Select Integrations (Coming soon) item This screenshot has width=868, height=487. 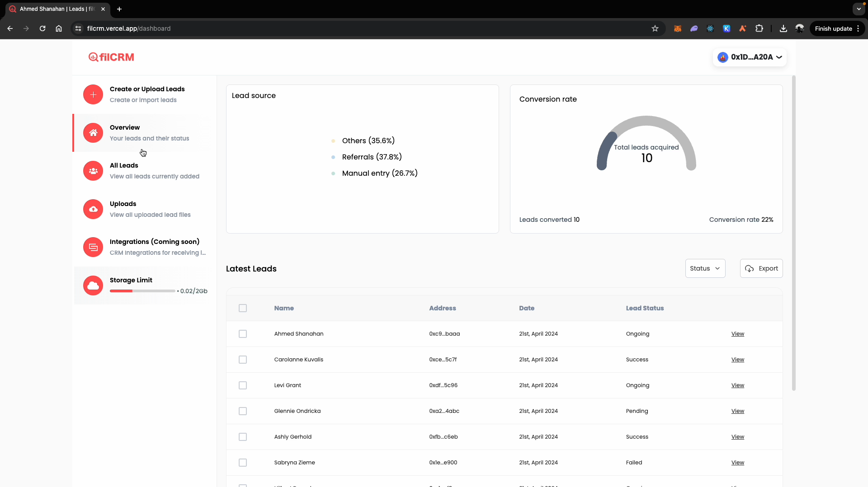(145, 247)
